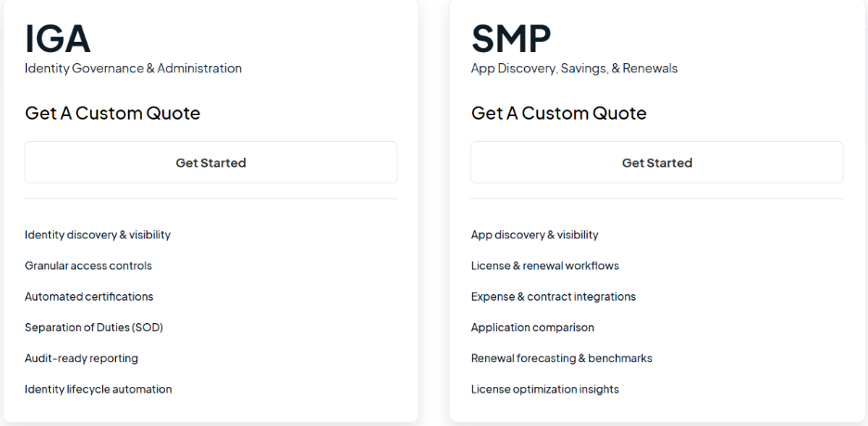Click Expense & contract integrations feature
This screenshot has height=426, width=868.
click(x=553, y=297)
